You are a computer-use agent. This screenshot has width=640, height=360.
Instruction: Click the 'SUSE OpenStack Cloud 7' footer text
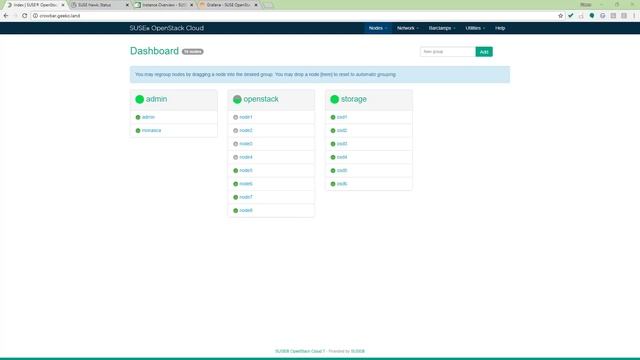click(x=300, y=351)
